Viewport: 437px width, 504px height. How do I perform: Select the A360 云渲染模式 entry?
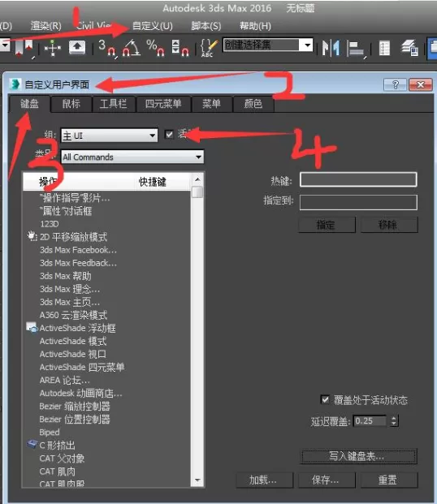click(73, 315)
